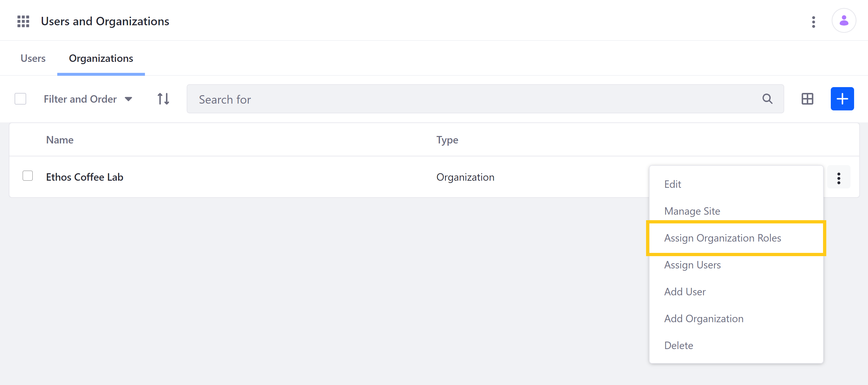Select the Organizations tab

pyautogui.click(x=101, y=58)
